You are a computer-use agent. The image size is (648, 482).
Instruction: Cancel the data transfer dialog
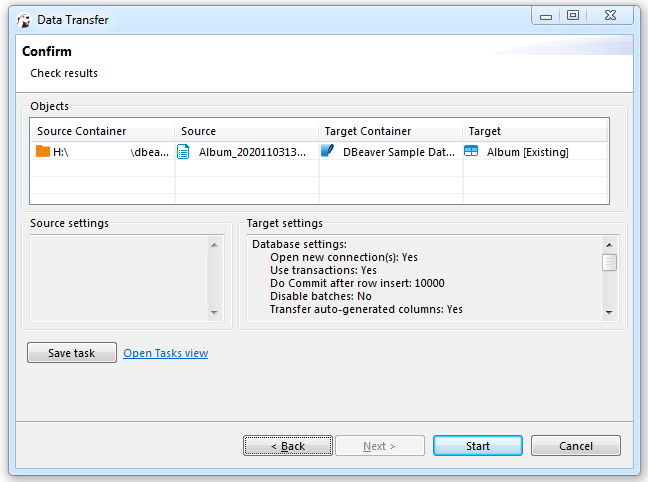tap(576, 446)
